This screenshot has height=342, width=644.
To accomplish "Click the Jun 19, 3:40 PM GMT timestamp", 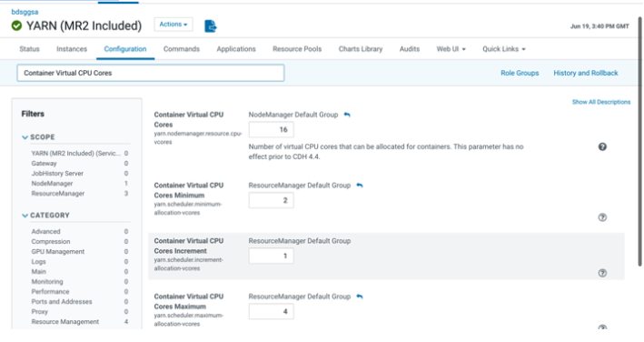I will point(599,26).
